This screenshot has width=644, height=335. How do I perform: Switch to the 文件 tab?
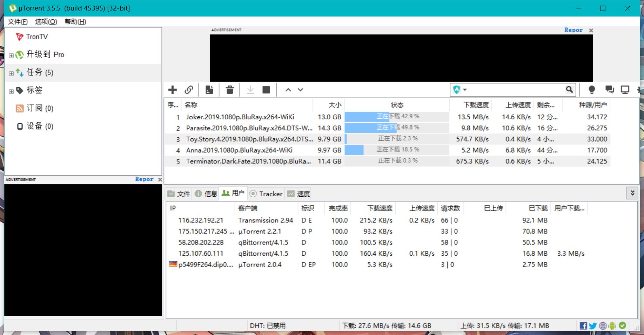(x=179, y=194)
